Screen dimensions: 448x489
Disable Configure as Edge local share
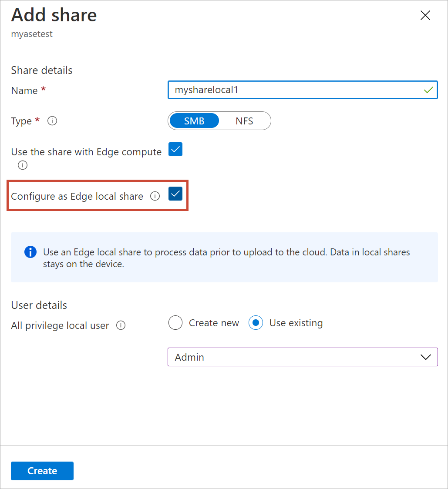point(175,194)
